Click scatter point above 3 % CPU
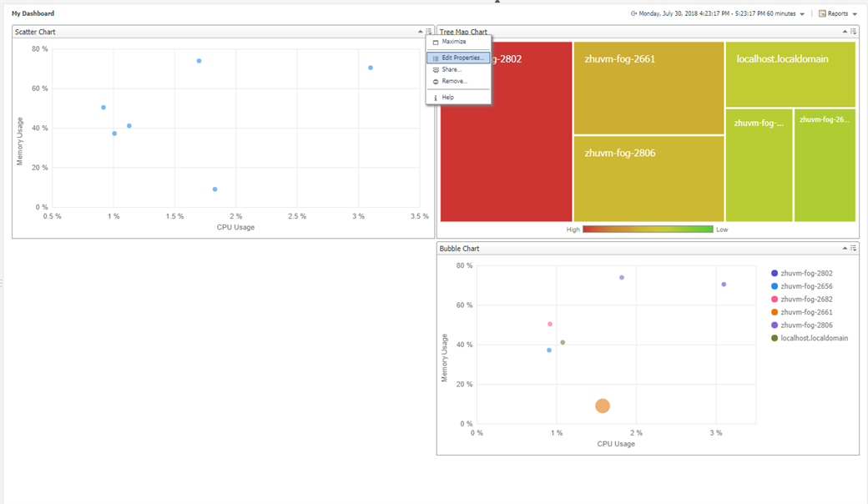Image resolution: width=868 pixels, height=504 pixels. [371, 68]
